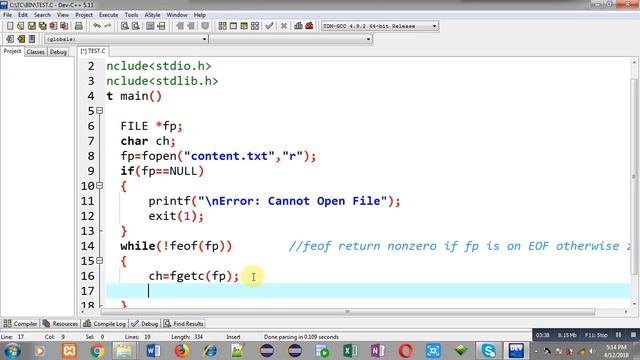Open Google Chrome from the taskbar
Image resolution: width=640 pixels, height=360 pixels.
(x=97, y=351)
